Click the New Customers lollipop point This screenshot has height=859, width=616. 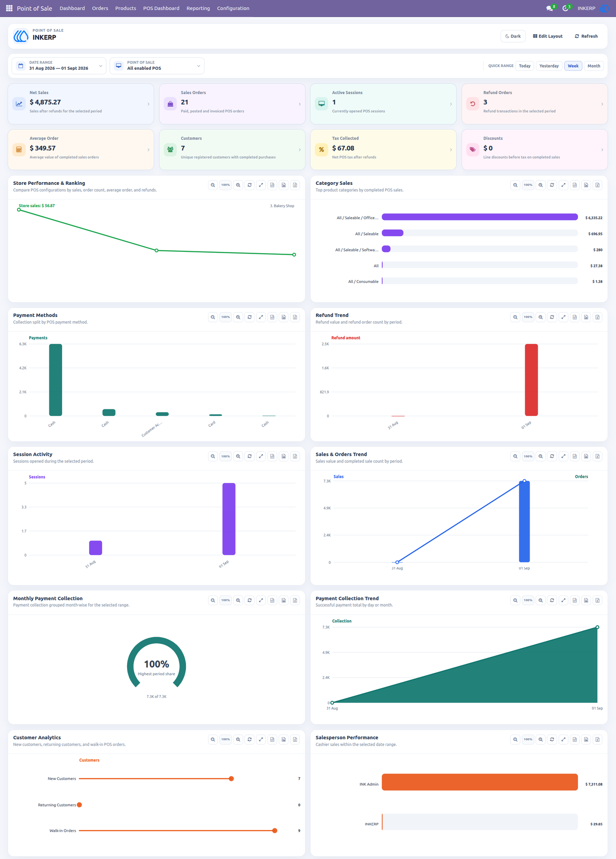(231, 778)
